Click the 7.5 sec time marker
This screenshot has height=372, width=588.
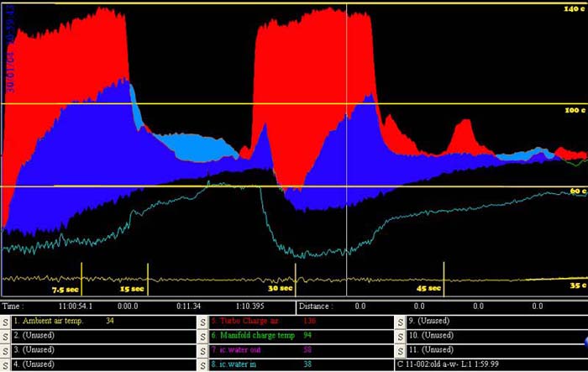pos(66,290)
